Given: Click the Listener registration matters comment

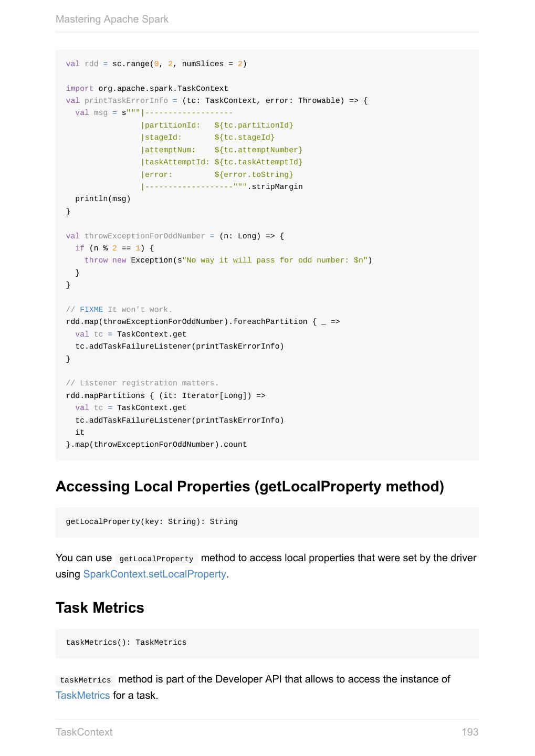Looking at the screenshot, I should point(142,383).
